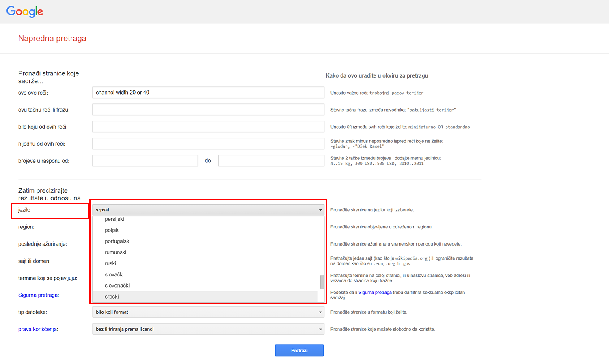Click the 'region:' label
Image resolution: width=609 pixels, height=364 pixels.
click(26, 227)
